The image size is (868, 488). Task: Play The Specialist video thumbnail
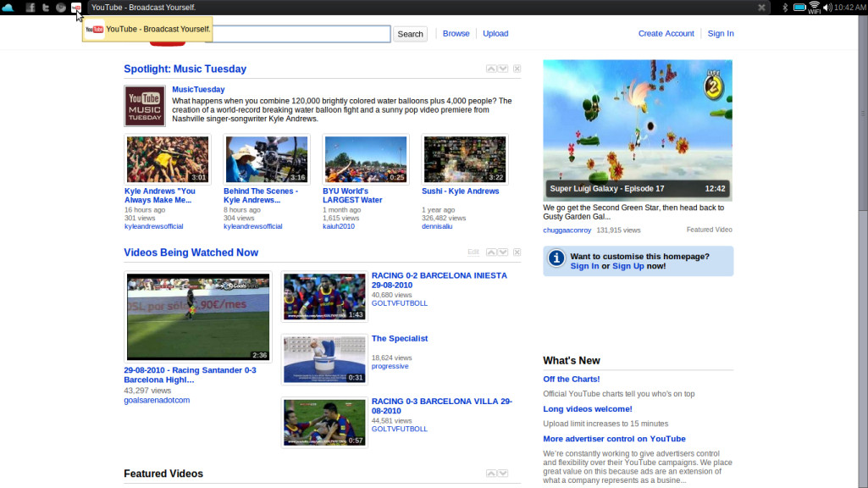(x=324, y=359)
